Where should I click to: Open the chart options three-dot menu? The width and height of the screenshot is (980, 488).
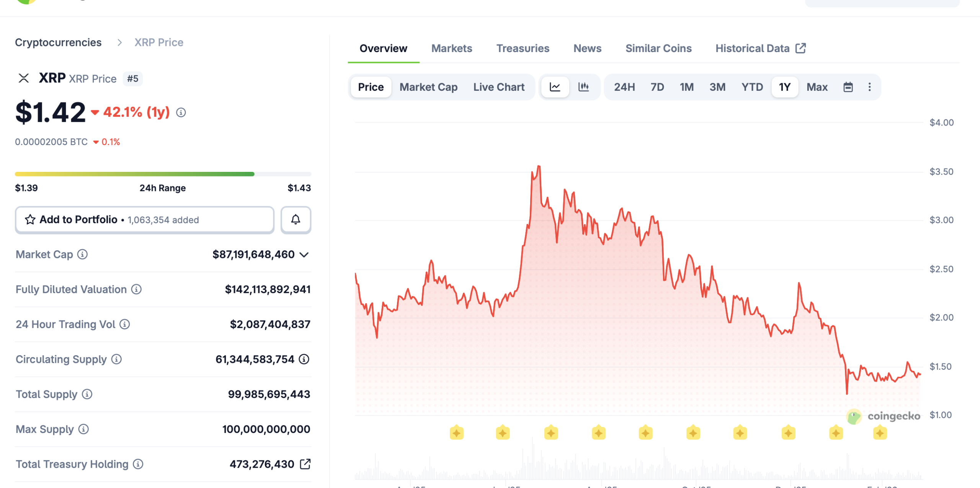(x=870, y=87)
